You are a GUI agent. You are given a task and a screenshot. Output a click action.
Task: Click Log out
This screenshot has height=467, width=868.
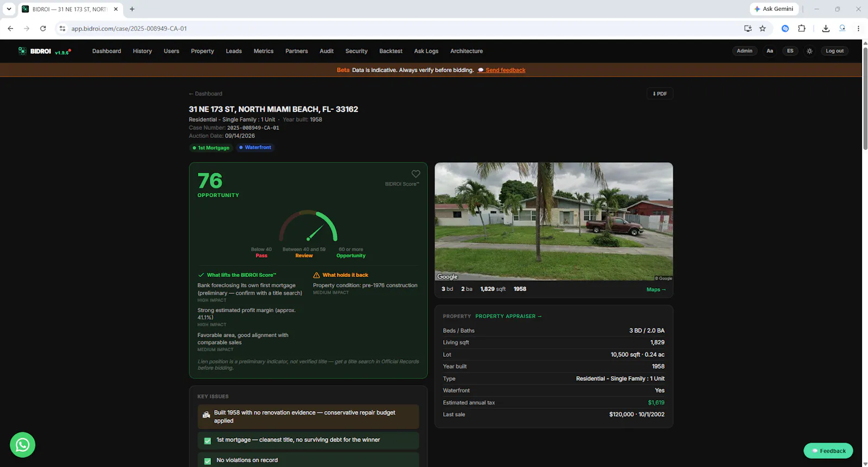834,51
